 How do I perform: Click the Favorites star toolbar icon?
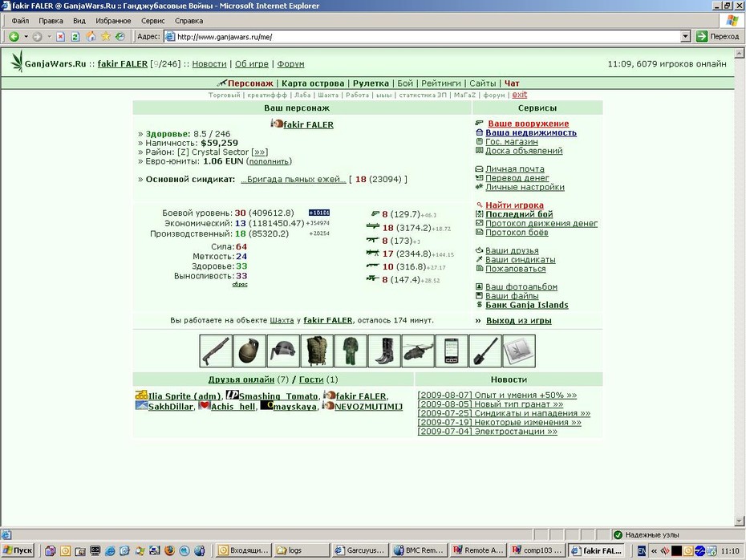106,37
